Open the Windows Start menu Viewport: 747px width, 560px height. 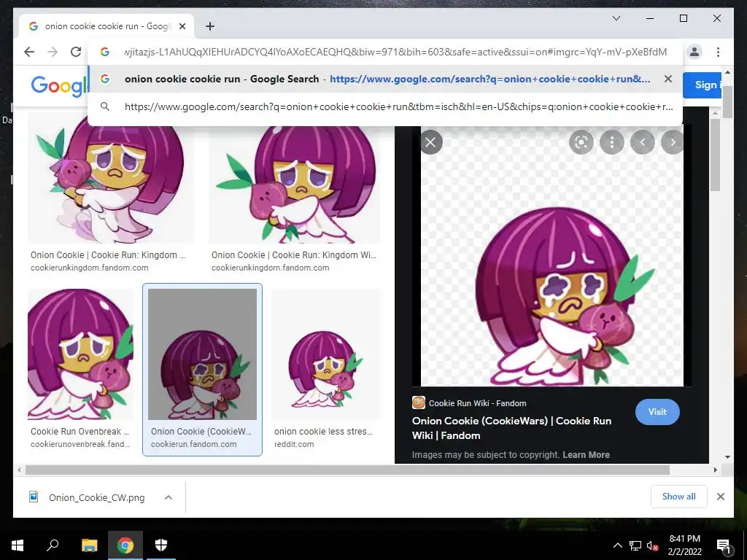18,545
